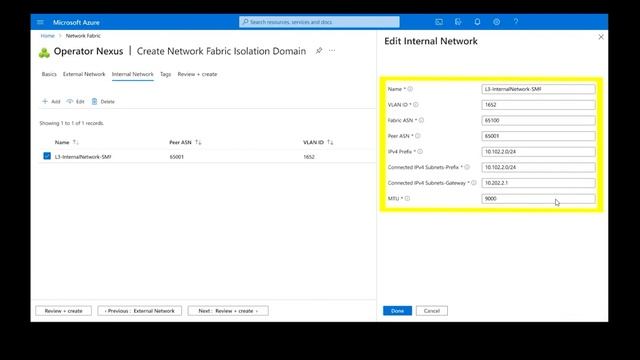The width and height of the screenshot is (640, 360).
Task: Click the Peer ASN input field in the panel
Action: point(538,136)
